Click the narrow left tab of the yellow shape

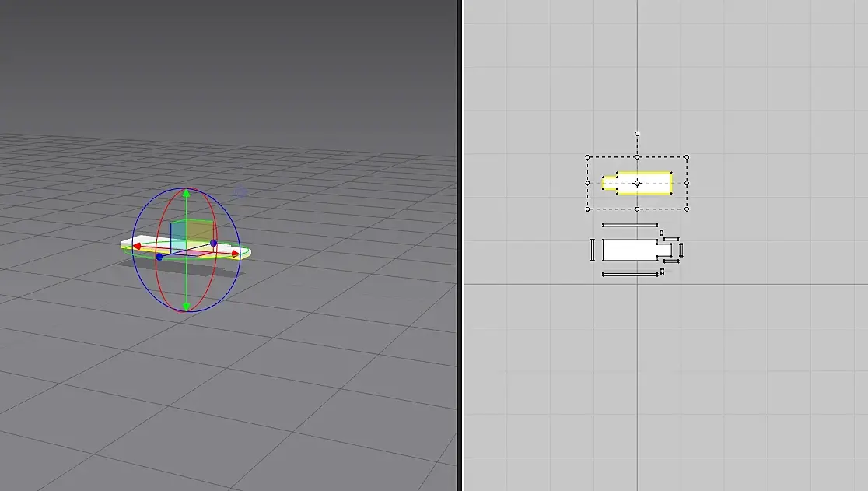tap(610, 183)
